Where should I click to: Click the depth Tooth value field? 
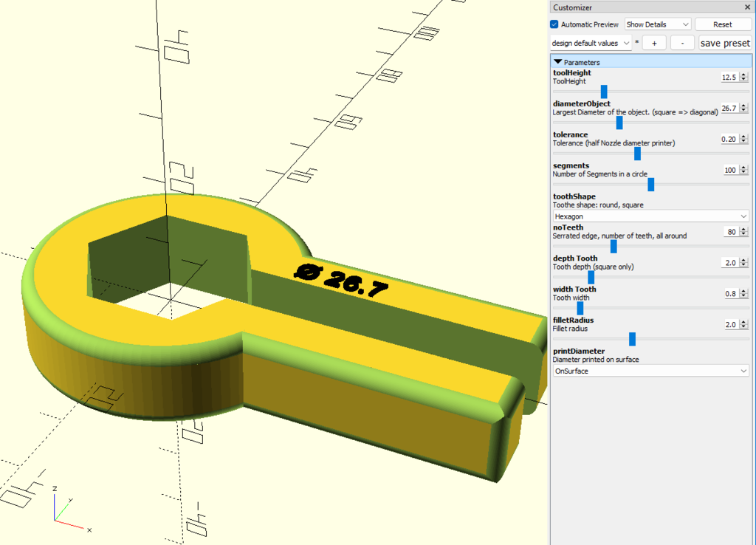pos(729,263)
